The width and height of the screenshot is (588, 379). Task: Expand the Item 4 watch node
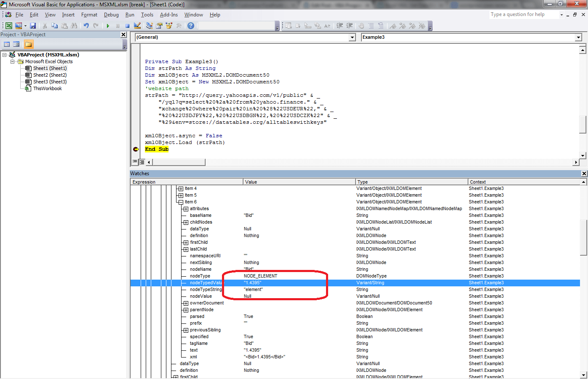(181, 188)
